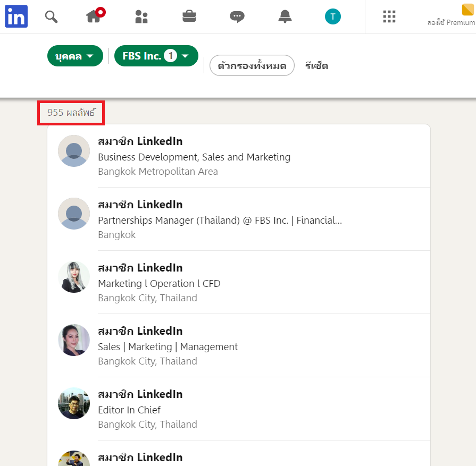Expand the FBS Inc. company filter
The height and width of the screenshot is (466, 476).
tap(156, 56)
